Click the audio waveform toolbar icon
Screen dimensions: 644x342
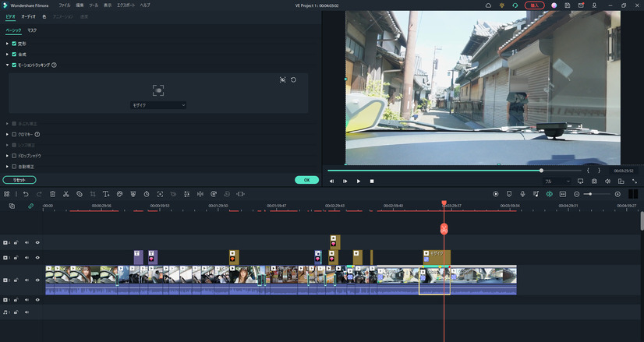point(200,194)
